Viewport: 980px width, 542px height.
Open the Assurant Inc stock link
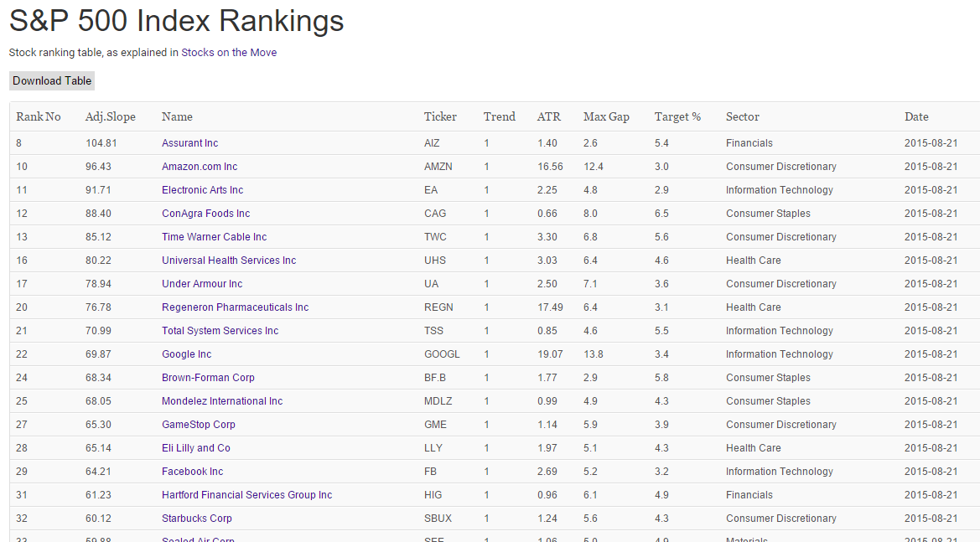190,143
